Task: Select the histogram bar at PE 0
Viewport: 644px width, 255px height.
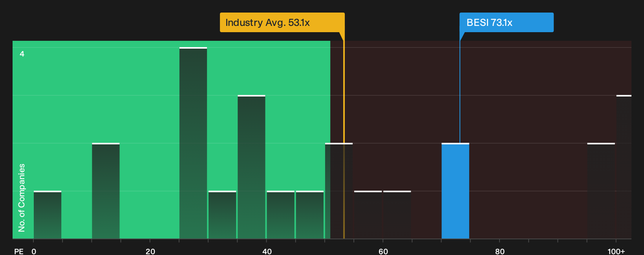Action: (x=48, y=215)
